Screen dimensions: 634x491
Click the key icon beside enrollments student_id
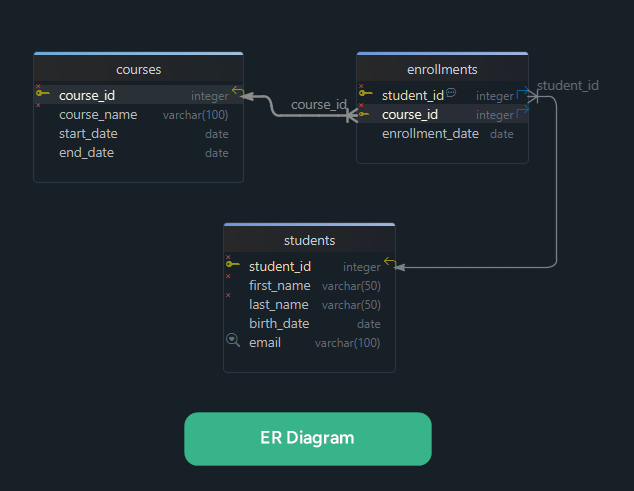point(366,93)
